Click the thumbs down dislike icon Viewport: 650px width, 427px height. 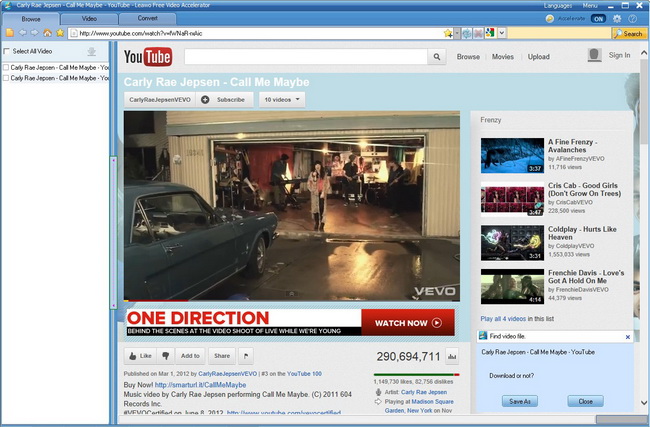click(165, 356)
